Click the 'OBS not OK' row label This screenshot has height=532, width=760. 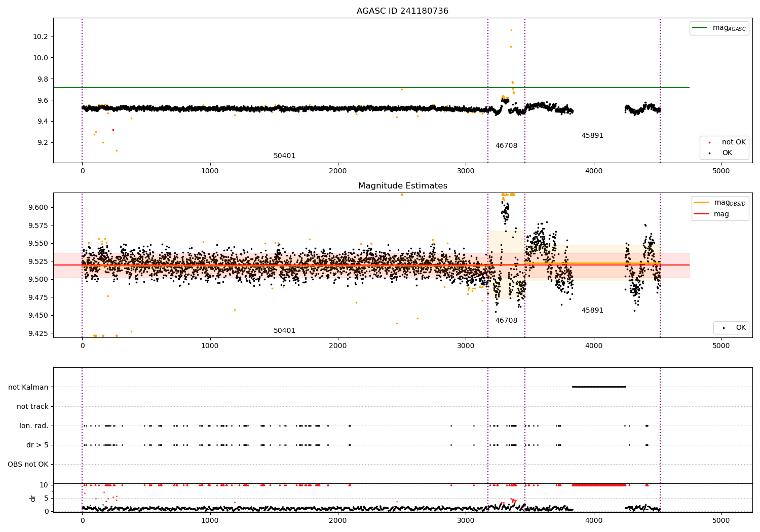pos(28,464)
